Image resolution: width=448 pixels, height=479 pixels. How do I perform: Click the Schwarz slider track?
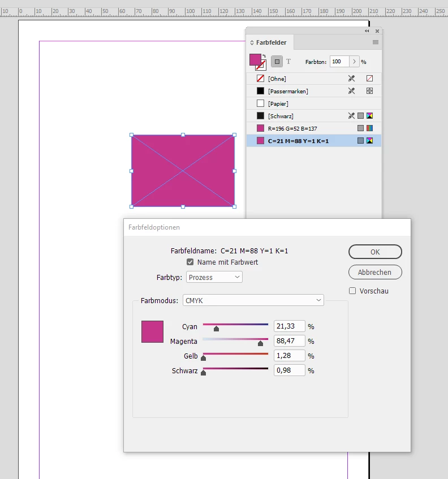point(235,369)
